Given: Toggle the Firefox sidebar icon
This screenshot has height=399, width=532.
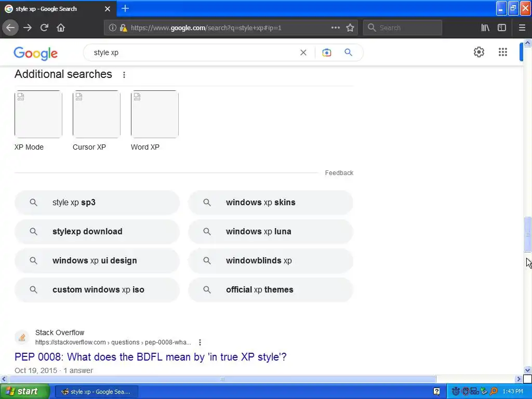Looking at the screenshot, I should 502,28.
